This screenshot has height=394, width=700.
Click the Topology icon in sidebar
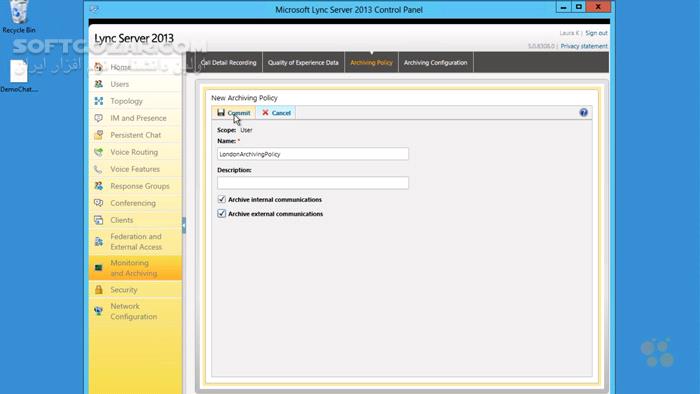[99, 101]
